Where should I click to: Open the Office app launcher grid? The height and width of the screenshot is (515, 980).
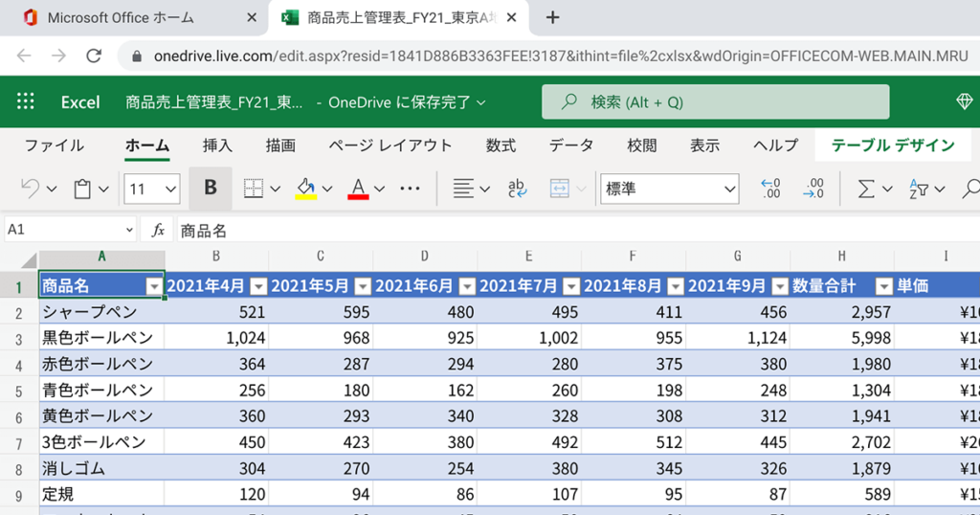pos(26,101)
